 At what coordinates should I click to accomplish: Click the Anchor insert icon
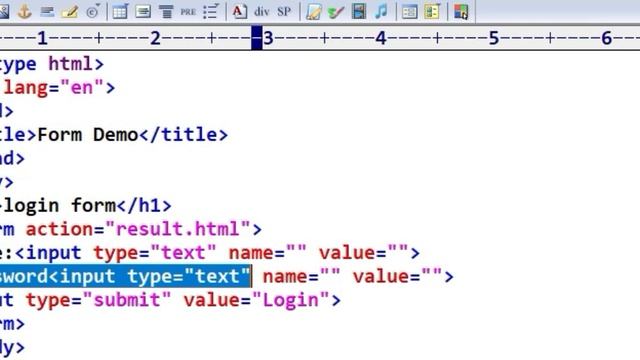[24, 11]
